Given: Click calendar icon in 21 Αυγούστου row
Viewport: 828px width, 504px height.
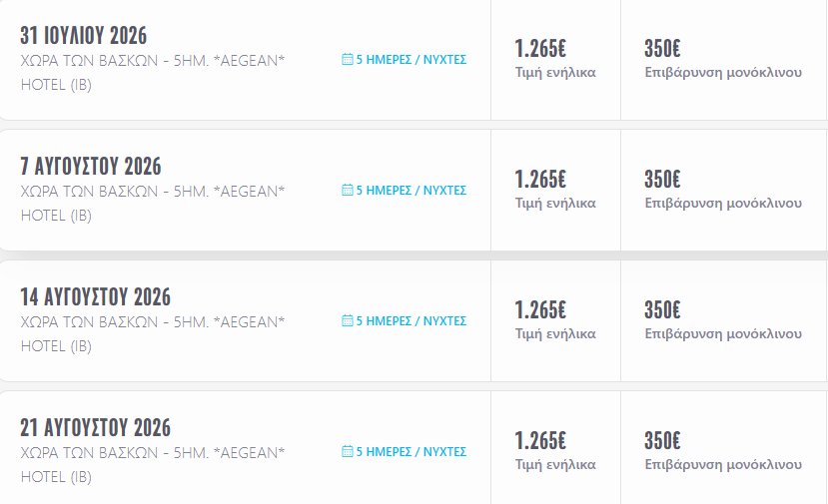Looking at the screenshot, I should click(348, 452).
